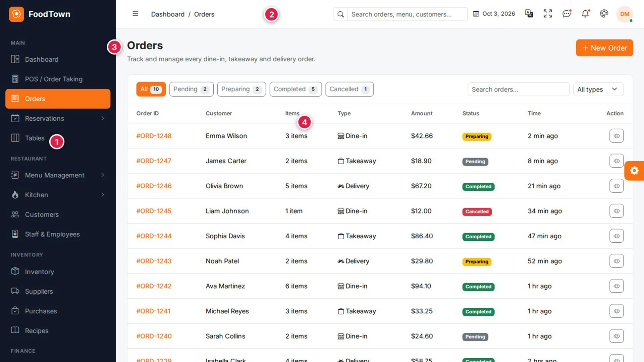Filter by Cancelled orders tab
The height and width of the screenshot is (362, 644).
[x=350, y=89]
